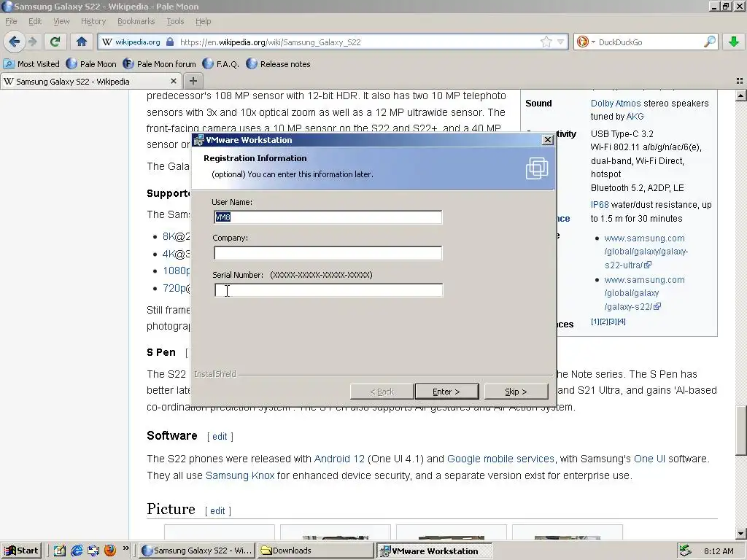Open Google mobile services link
The image size is (747, 560).
[500, 459]
